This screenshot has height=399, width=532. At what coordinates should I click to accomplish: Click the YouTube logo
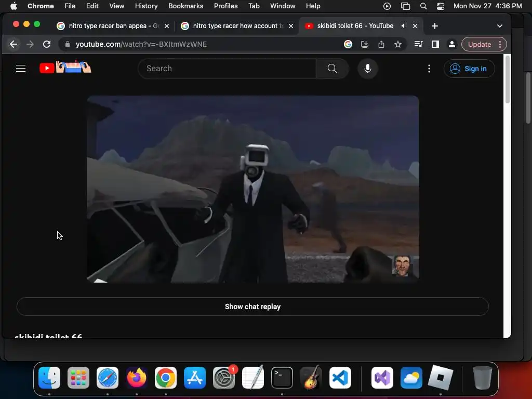click(x=65, y=67)
